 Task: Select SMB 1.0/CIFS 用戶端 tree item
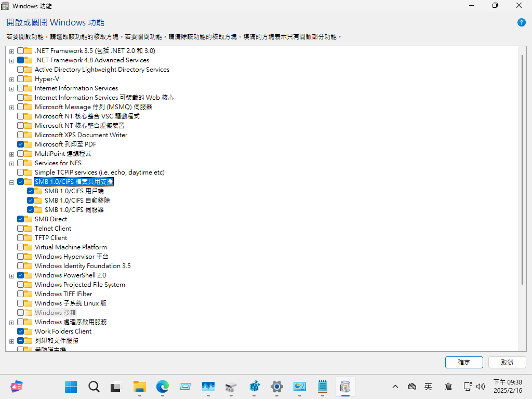coord(74,191)
